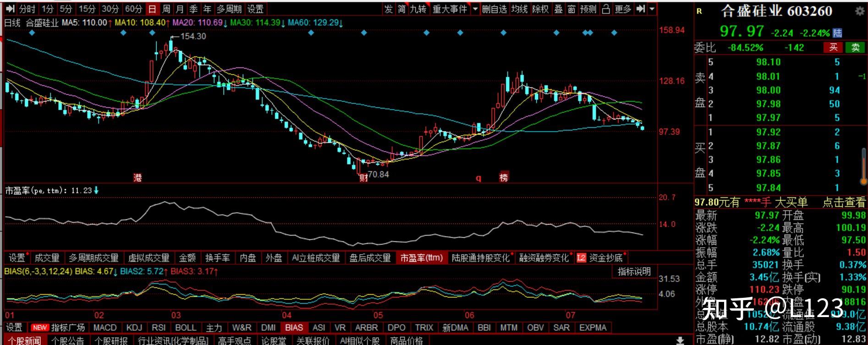Open the gear settings icon beside 603260
The height and width of the screenshot is (345, 868).
pyautogui.click(x=859, y=11)
